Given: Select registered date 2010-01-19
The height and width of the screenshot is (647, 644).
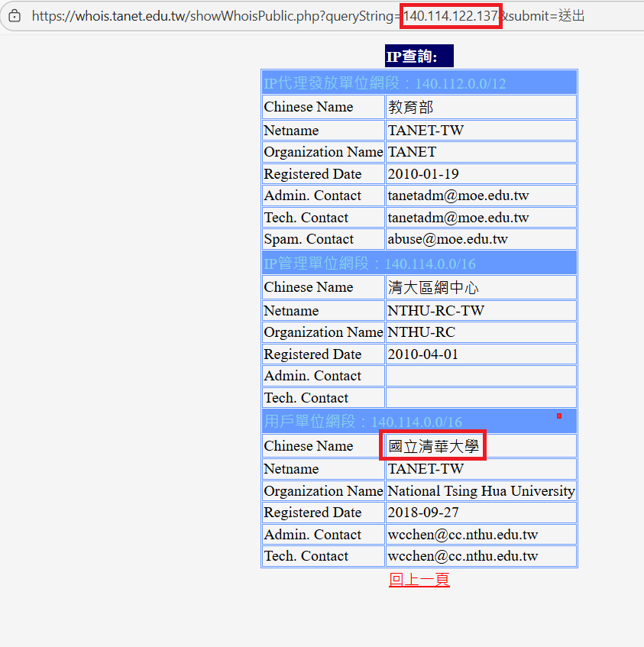Looking at the screenshot, I should tap(481, 174).
